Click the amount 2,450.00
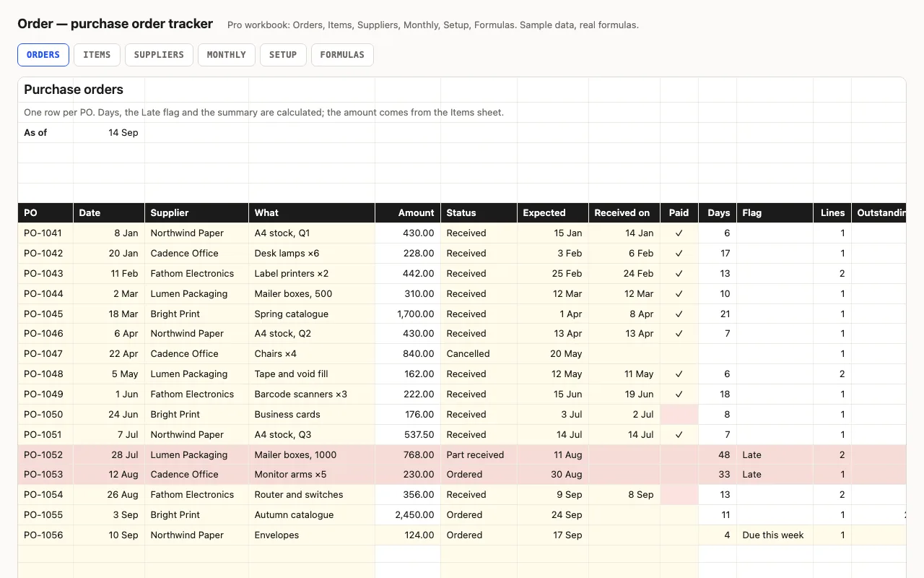 click(x=408, y=515)
